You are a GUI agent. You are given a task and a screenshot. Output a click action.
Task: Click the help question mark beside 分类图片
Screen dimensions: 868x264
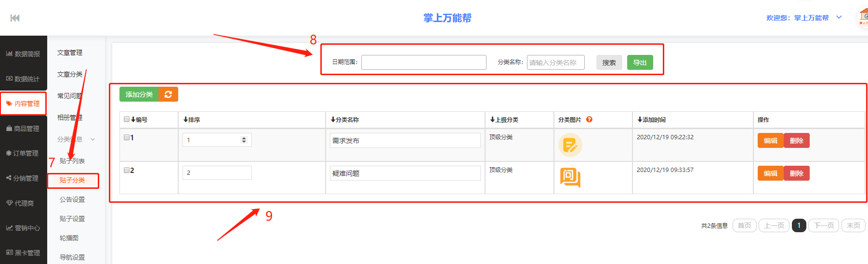tap(589, 119)
